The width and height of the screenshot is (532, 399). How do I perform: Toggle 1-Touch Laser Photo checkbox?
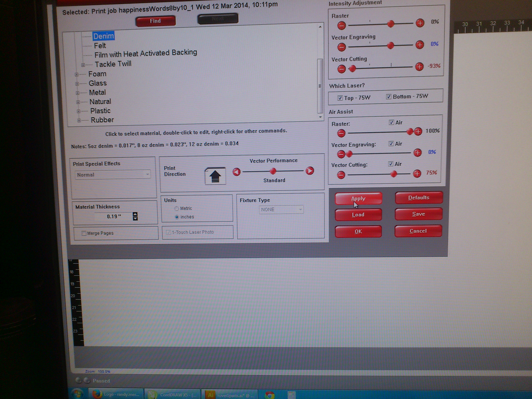click(x=168, y=232)
